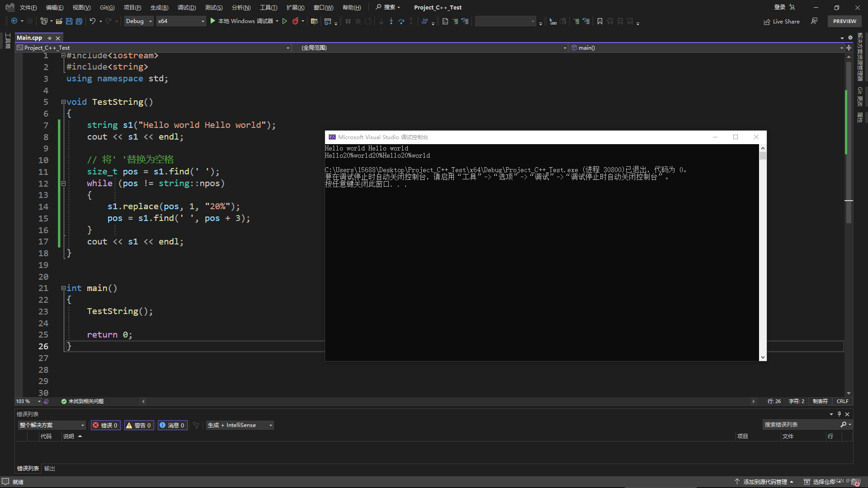
Task: Click the new project icon
Action: coord(44,21)
